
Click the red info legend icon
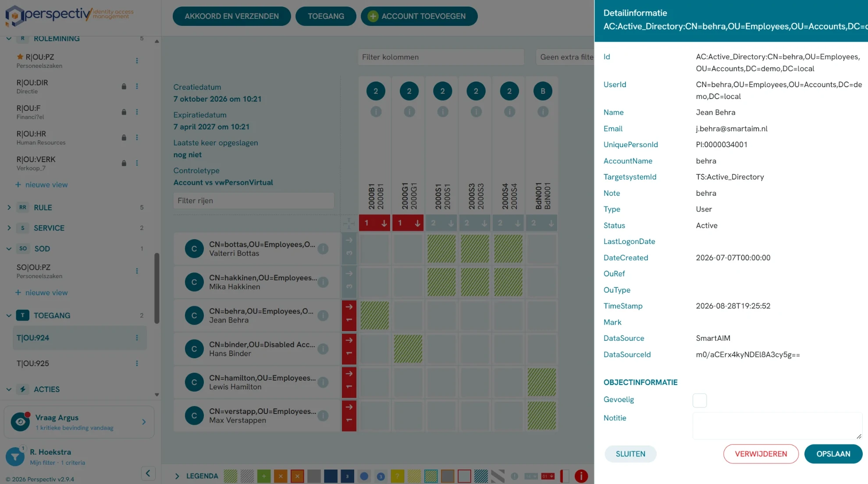click(x=581, y=476)
